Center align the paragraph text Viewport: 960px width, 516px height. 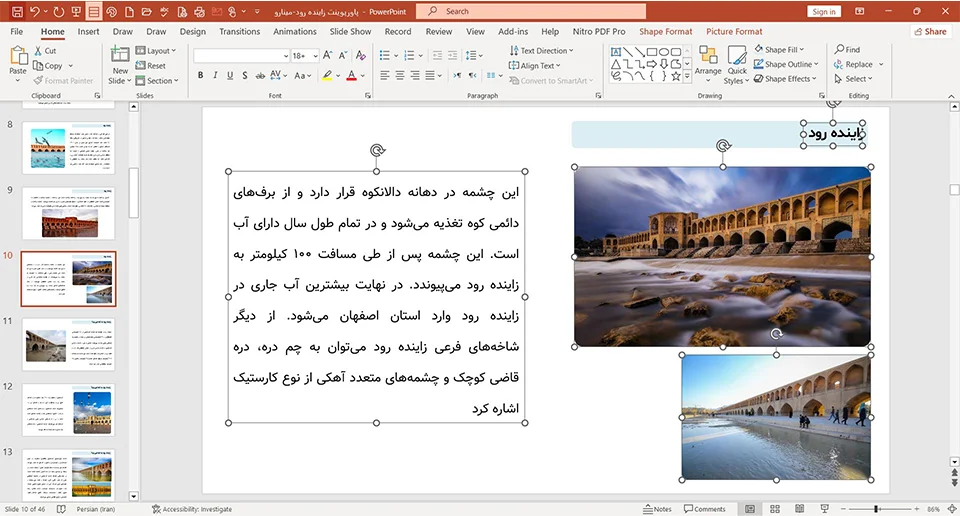[400, 75]
